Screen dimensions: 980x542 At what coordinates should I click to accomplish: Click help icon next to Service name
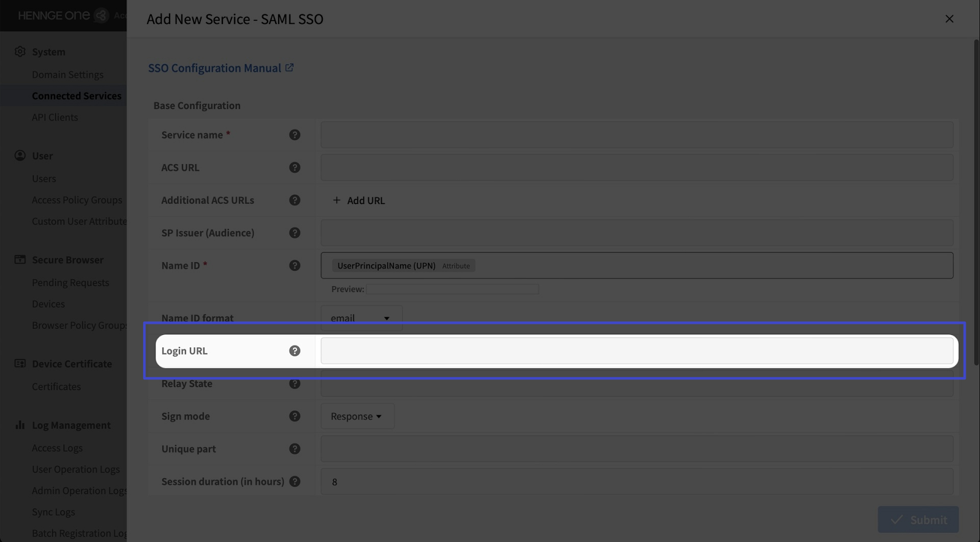tap(295, 135)
